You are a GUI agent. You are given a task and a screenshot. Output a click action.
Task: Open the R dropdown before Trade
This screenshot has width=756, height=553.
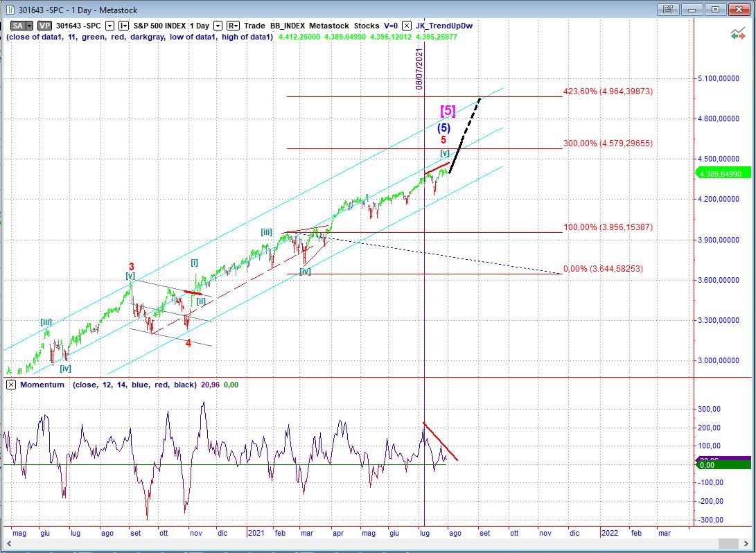point(234,26)
